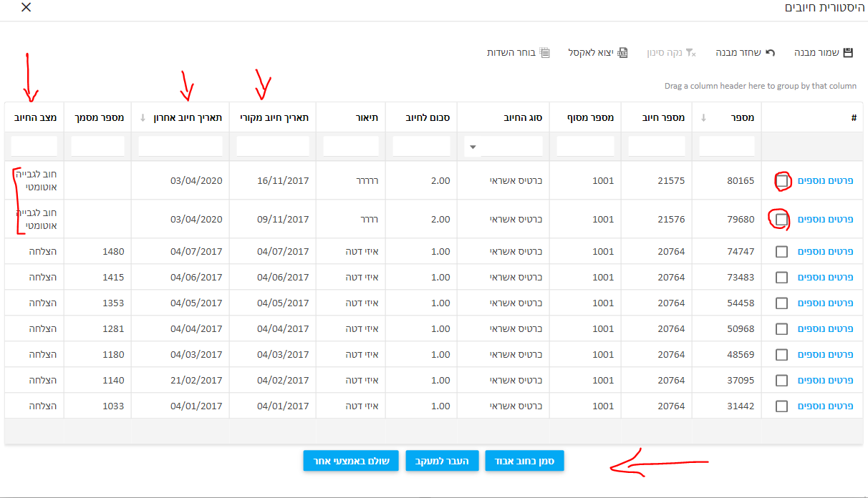The width and height of the screenshot is (868, 498).
Task: Click the sort arrow on תאריך חיוב אחרון
Action: 143,117
